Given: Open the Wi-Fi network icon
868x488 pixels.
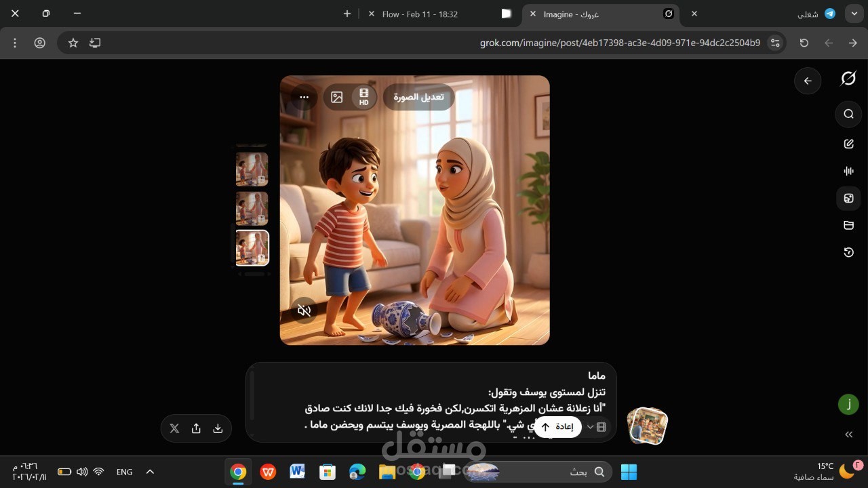Looking at the screenshot, I should [x=99, y=472].
